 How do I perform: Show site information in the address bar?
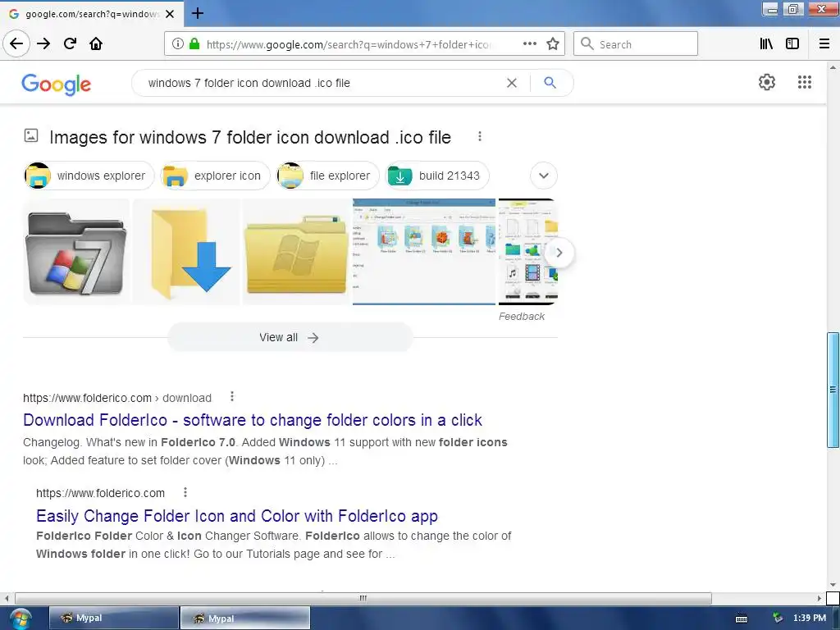tap(177, 44)
